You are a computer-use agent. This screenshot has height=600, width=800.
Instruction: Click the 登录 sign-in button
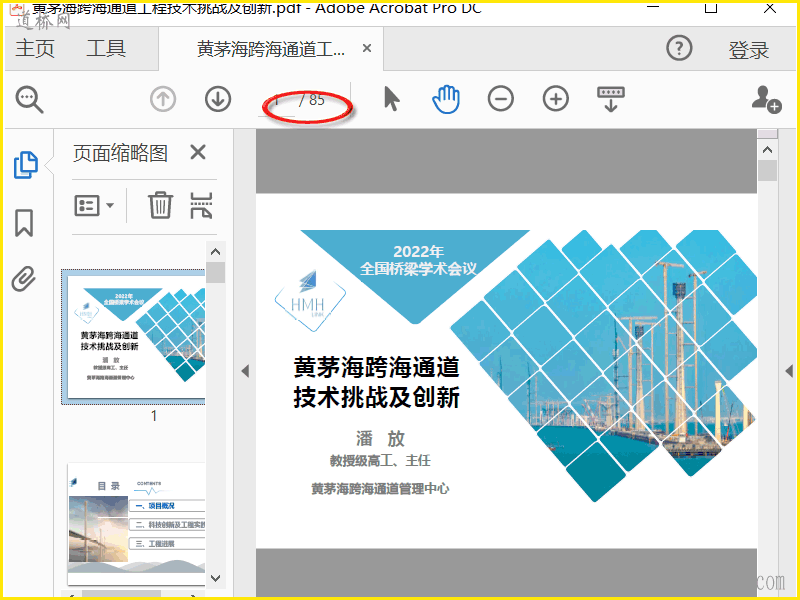748,50
